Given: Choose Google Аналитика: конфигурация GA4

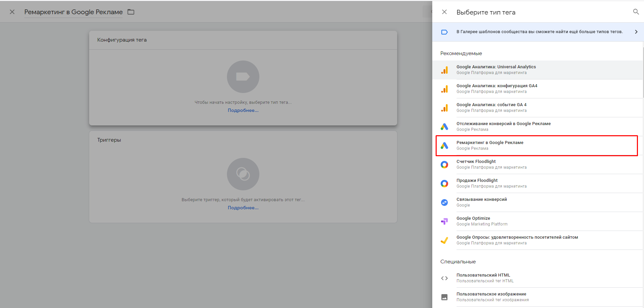Looking at the screenshot, I should 496,89.
